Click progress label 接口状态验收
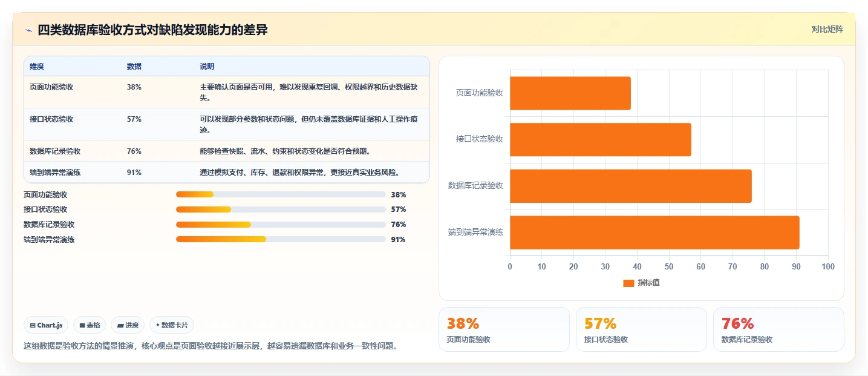Viewport: 868px width, 376px height. 45,209
